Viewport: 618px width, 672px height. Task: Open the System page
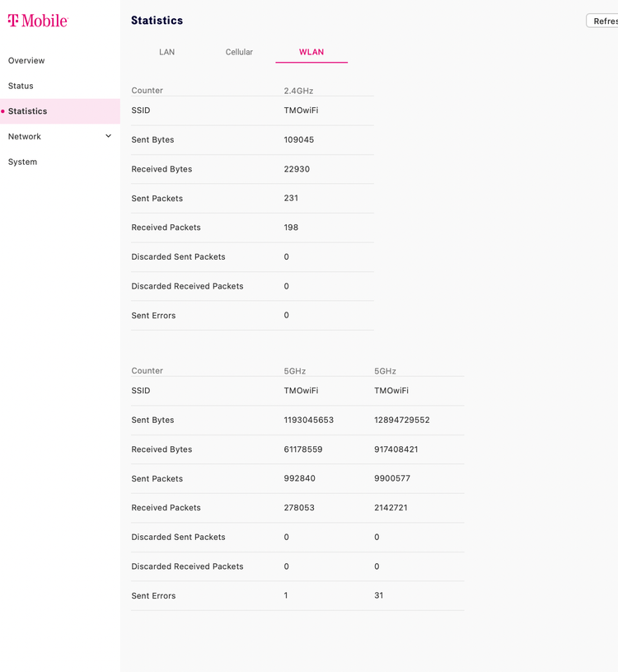tap(22, 162)
